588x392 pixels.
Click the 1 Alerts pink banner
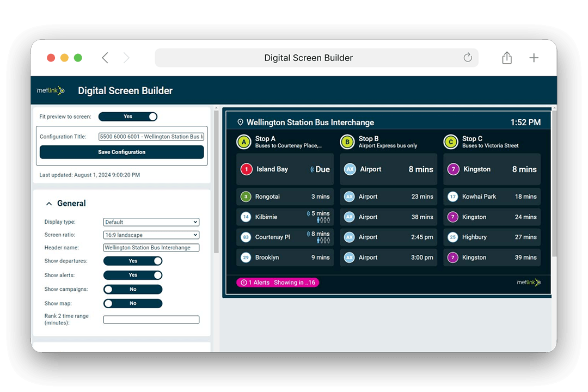(x=278, y=283)
